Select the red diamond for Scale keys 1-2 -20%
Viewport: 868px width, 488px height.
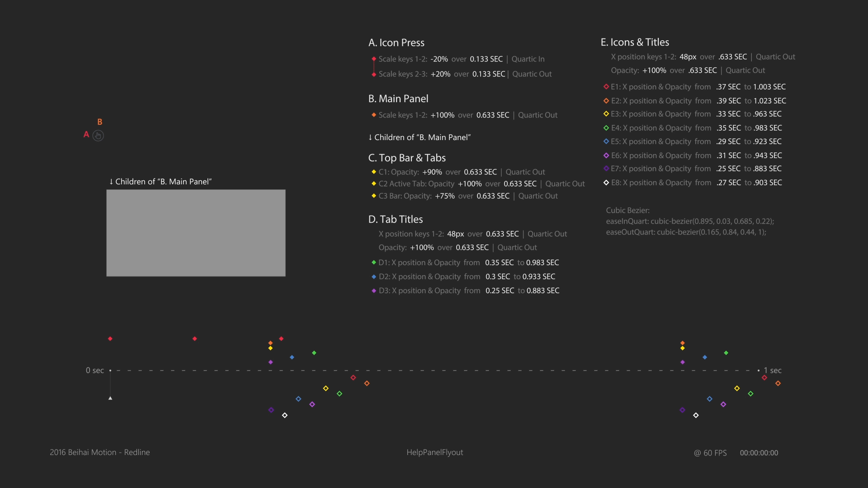[374, 59]
